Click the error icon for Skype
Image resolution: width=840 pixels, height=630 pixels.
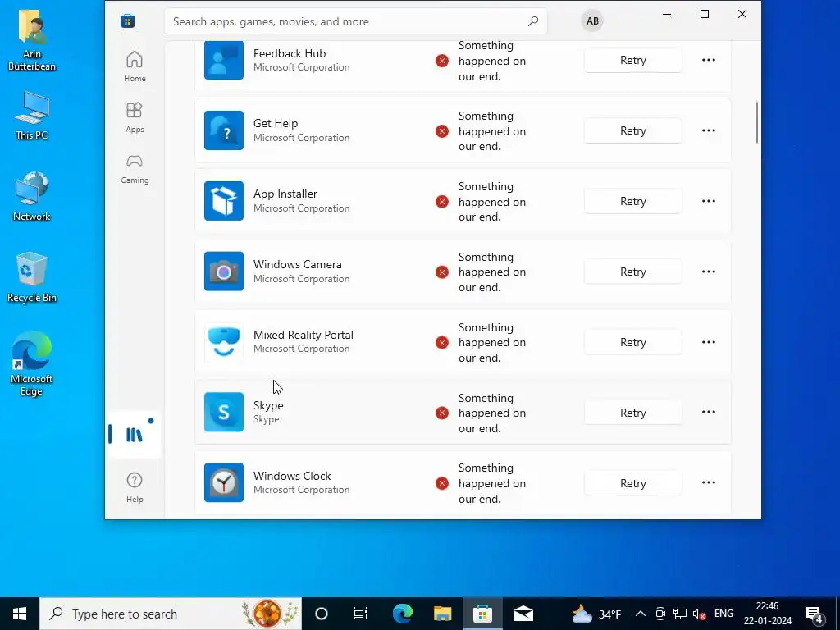(x=442, y=413)
